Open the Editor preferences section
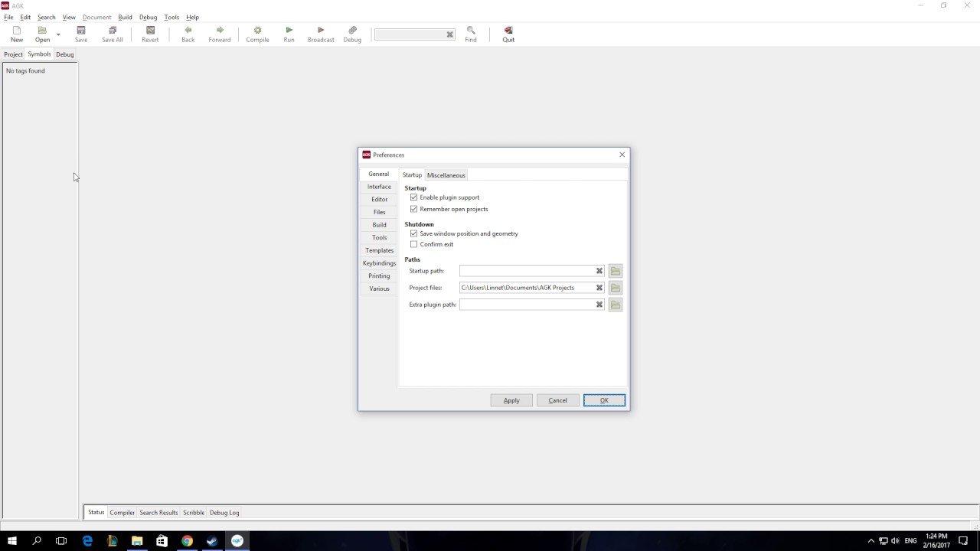This screenshot has width=980, height=551. 379,199
